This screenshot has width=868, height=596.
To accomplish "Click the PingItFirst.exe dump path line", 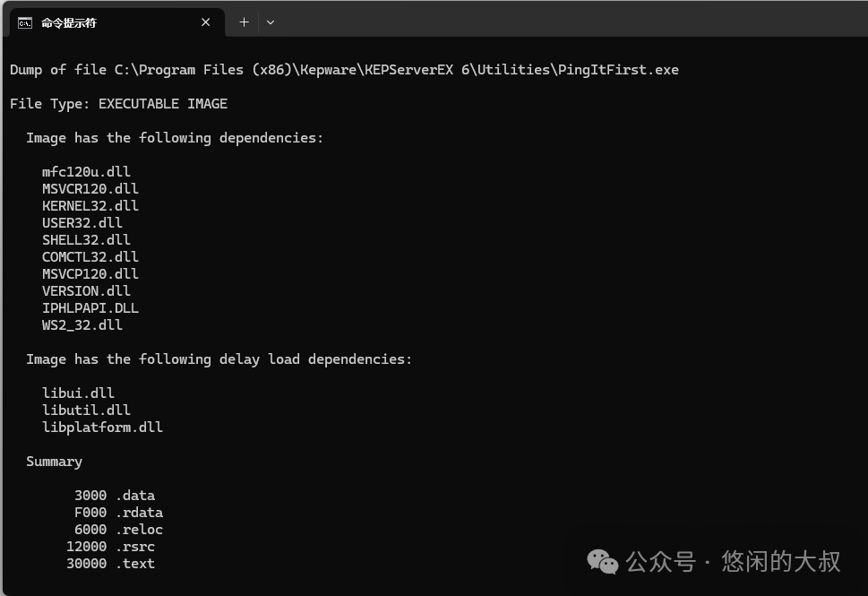I will pos(344,70).
